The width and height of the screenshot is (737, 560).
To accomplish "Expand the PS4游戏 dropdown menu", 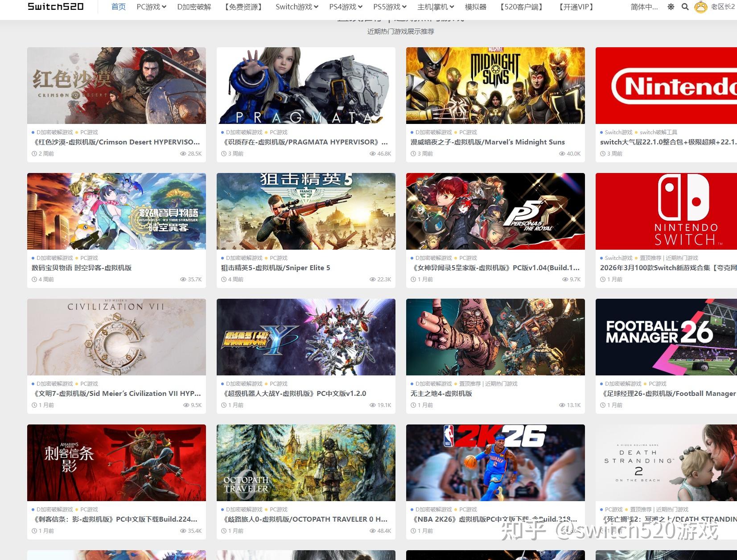I will click(346, 7).
